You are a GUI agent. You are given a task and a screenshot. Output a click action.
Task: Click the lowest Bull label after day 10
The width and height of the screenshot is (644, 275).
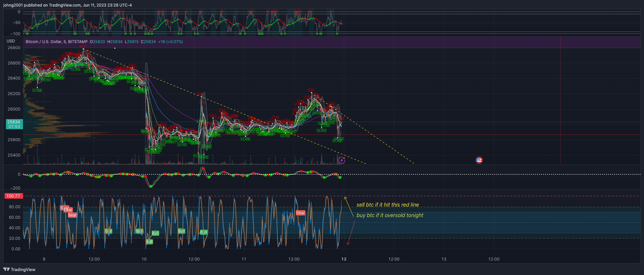(x=149, y=242)
